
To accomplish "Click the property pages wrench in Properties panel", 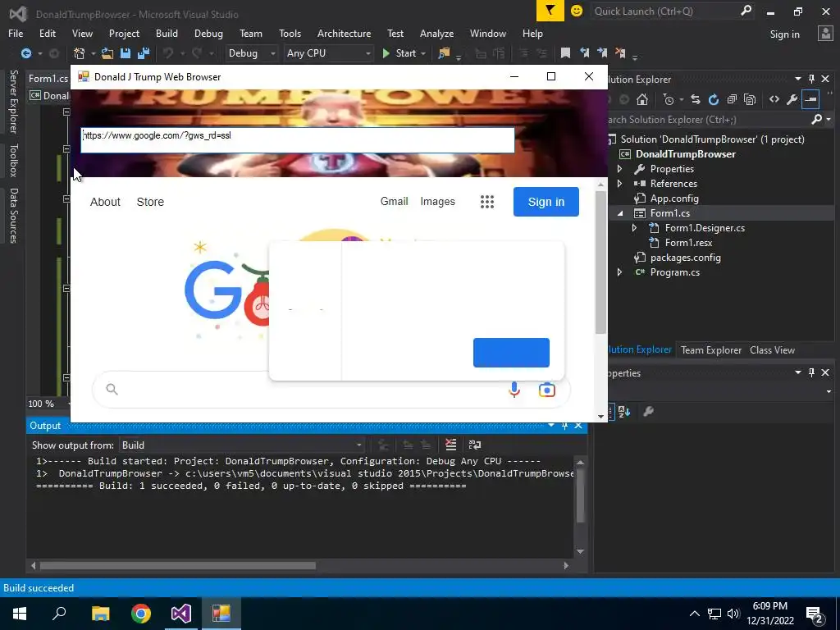I will click(648, 412).
